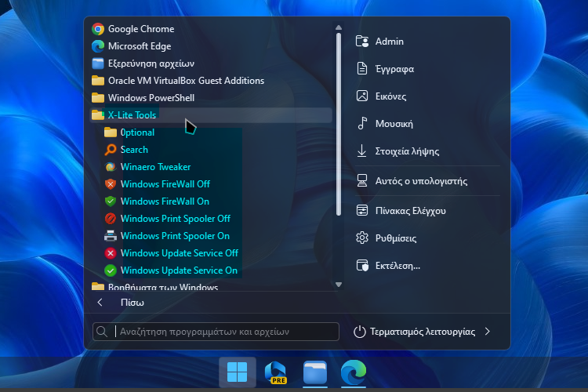The image size is (588, 392).
Task: Click Windows Update Service On green icon
Action: click(111, 270)
